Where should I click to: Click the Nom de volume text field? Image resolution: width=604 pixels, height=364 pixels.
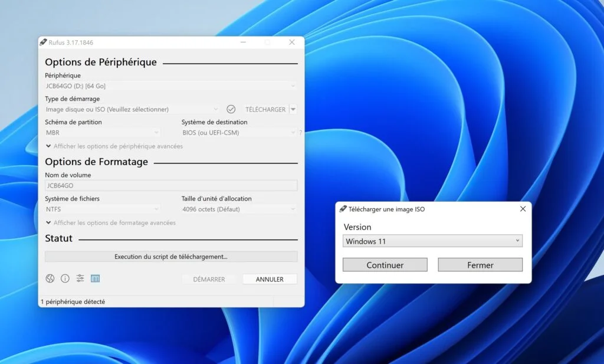click(171, 186)
